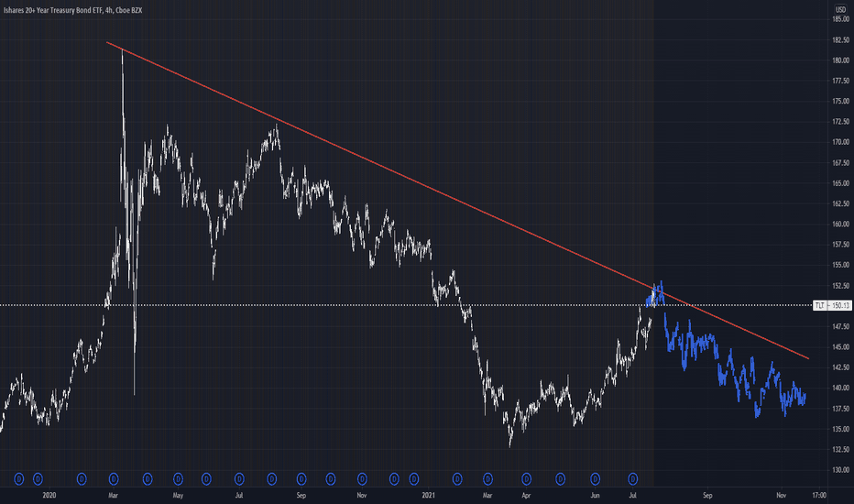Click the 160.00 price axis label

(840, 224)
